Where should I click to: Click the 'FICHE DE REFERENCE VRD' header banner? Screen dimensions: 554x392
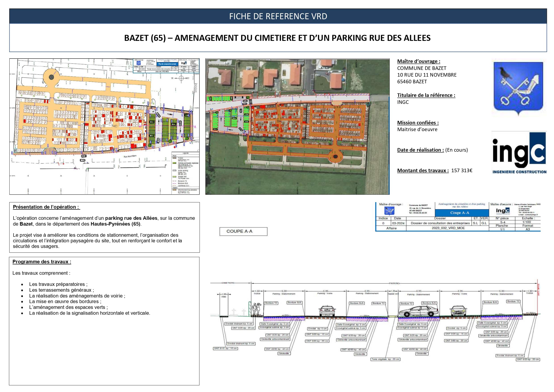278,16
